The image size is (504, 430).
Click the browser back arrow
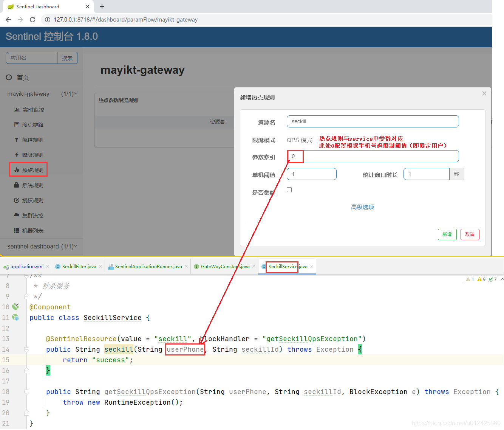[x=8, y=20]
